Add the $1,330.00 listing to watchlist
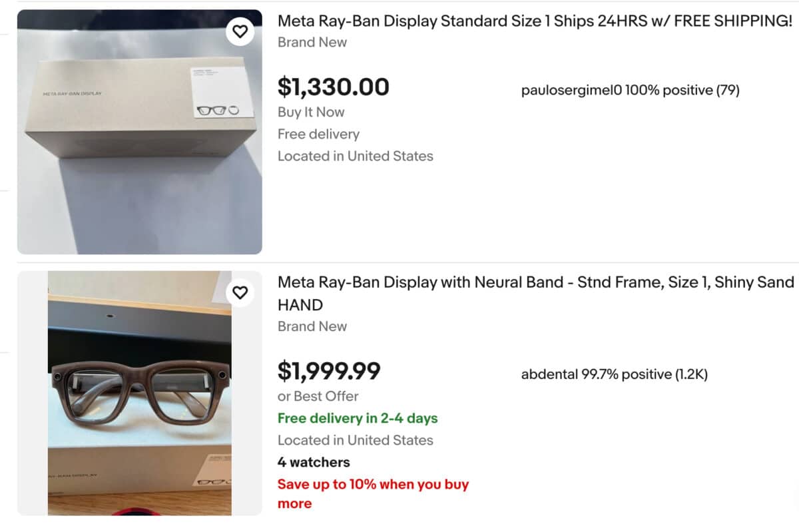Screen dimensions: 799x532 (240, 31)
